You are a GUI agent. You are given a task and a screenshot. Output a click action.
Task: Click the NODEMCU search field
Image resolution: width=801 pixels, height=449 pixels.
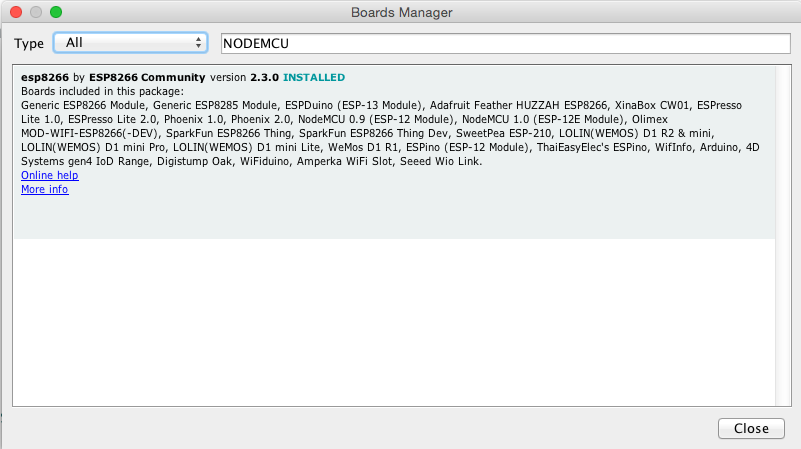[506, 43]
